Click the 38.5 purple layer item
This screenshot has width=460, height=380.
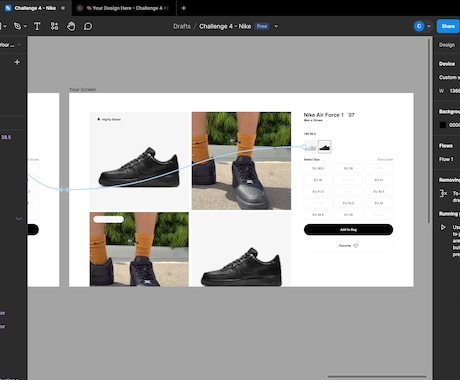[x=6, y=137]
